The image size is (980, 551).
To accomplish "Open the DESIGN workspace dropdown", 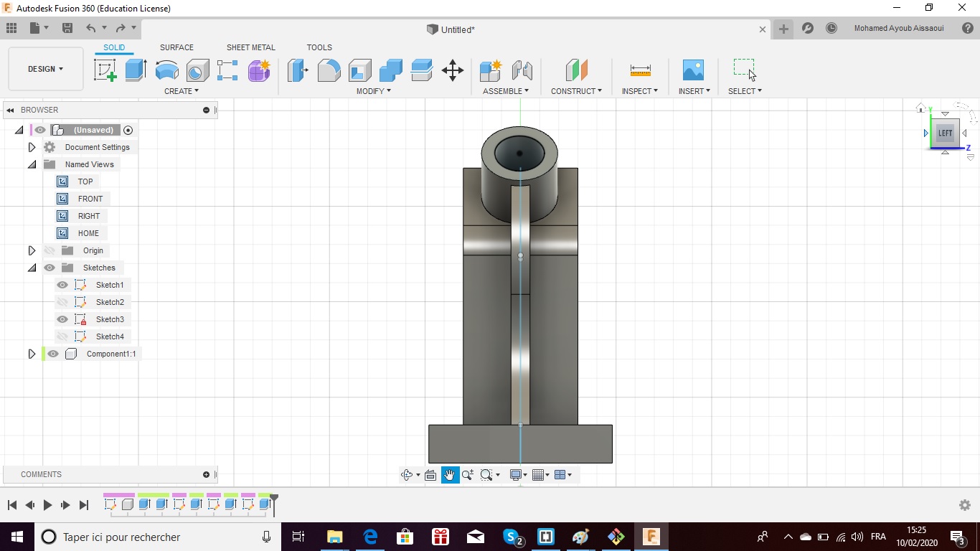I will [46, 69].
